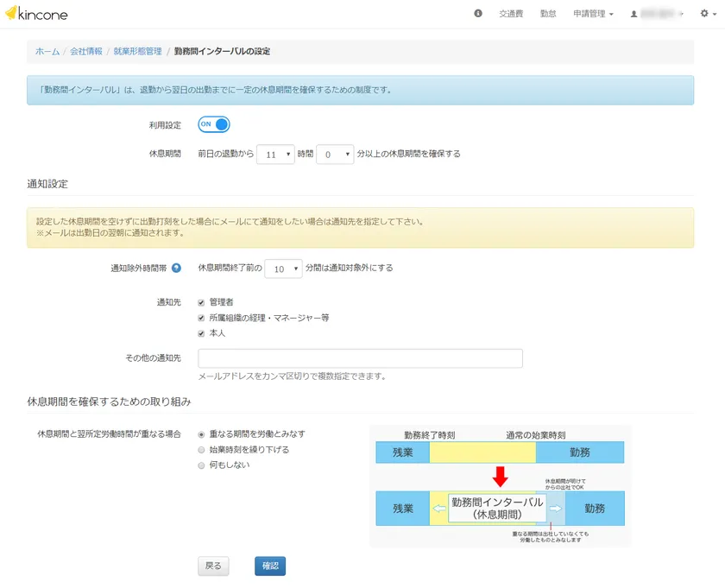Click the 就業形態管理 breadcrumb link
This screenshot has height=588, width=725.
137,52
